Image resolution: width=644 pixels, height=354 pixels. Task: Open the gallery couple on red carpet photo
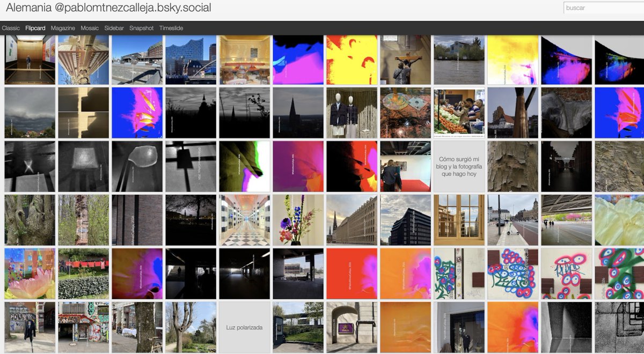click(x=405, y=166)
